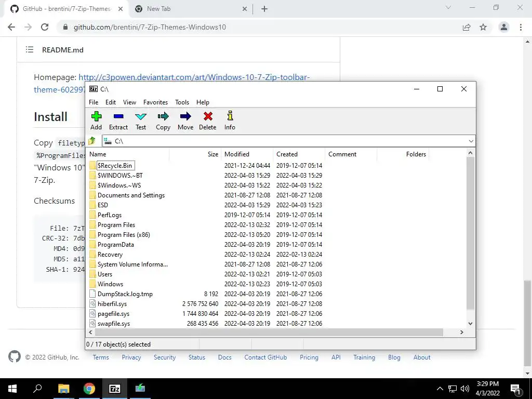Click the GitHub logo in the footer
Image resolution: width=532 pixels, height=399 pixels.
(14, 356)
